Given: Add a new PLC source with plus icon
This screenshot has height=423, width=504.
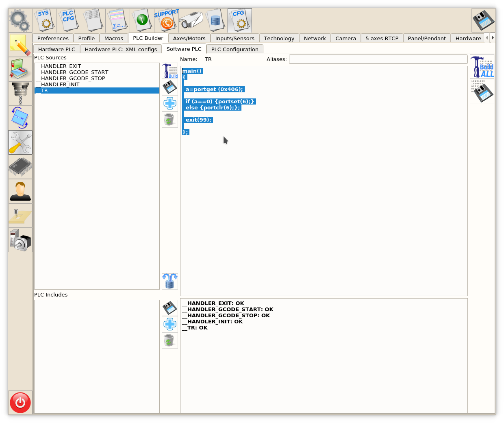Looking at the screenshot, I should coord(170,103).
